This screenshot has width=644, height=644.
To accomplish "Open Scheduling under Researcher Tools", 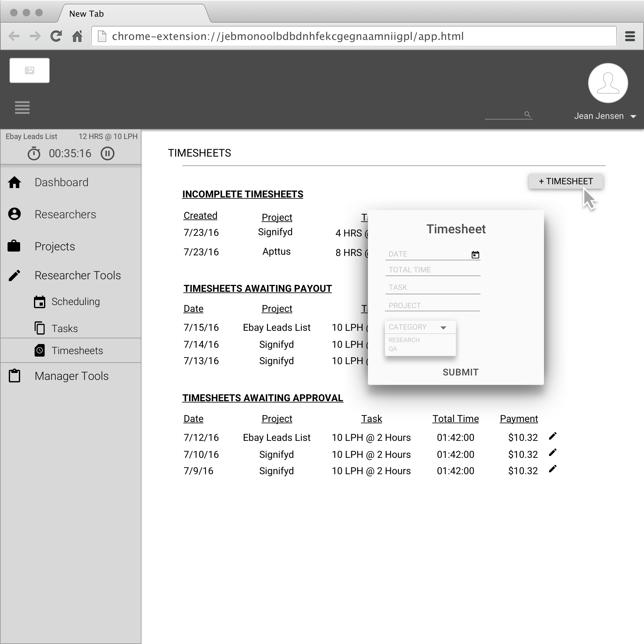I will tap(75, 302).
